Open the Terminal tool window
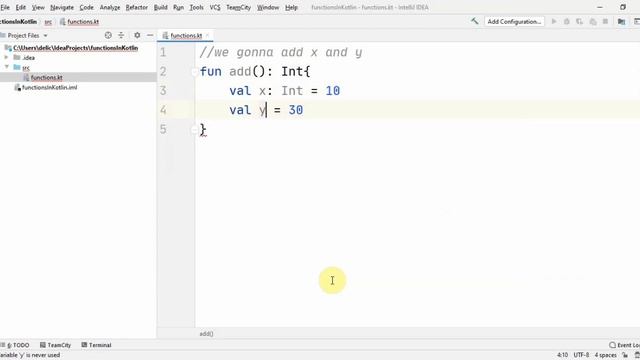This screenshot has height=360, width=640. (x=96, y=345)
